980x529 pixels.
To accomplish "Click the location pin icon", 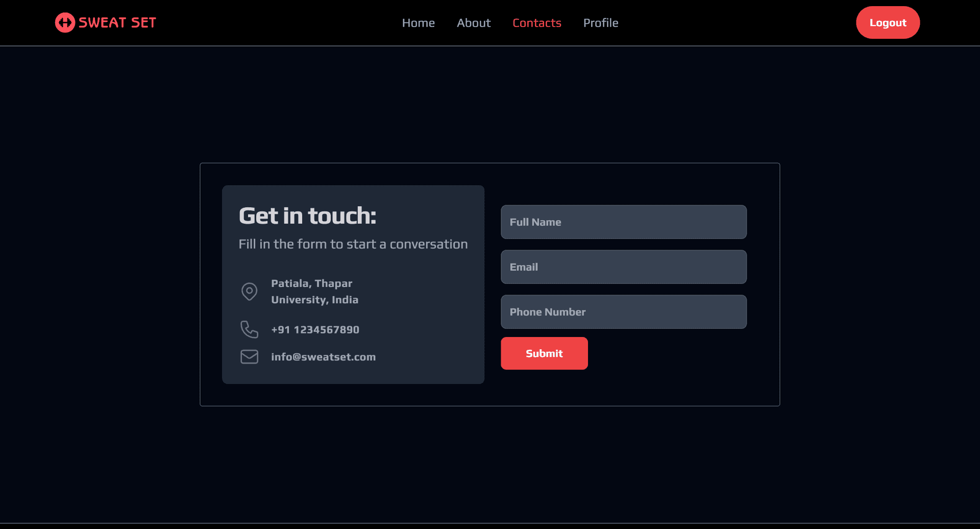I will [249, 292].
